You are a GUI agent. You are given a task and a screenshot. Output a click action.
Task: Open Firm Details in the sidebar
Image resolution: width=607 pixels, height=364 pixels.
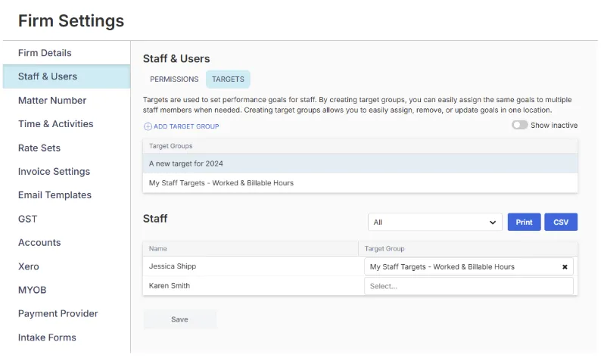coord(67,53)
